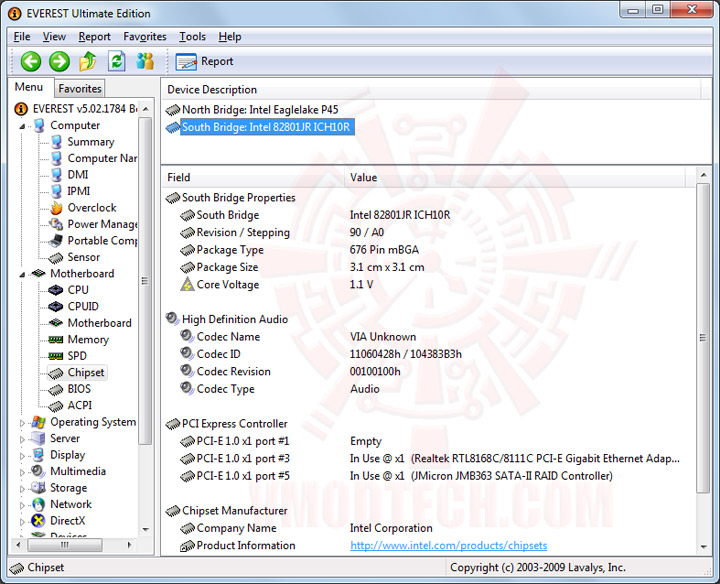
Task: Open the ACPI entry
Action: tap(79, 405)
